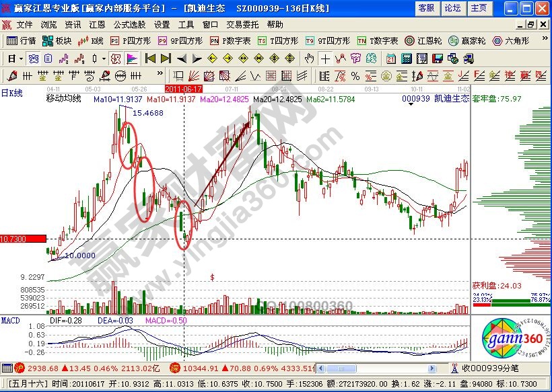The image size is (552, 392).
Task: Select the crosshair cursor tool
Action: [x=326, y=58]
